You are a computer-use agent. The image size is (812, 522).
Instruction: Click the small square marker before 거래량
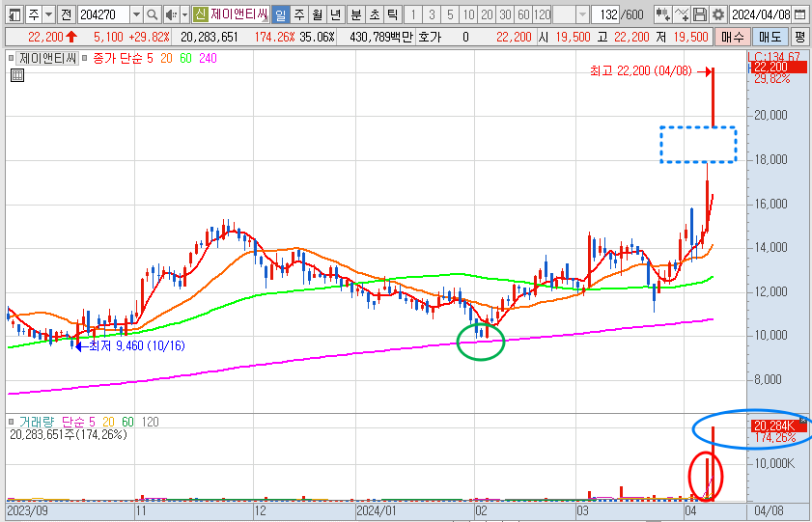coord(12,422)
